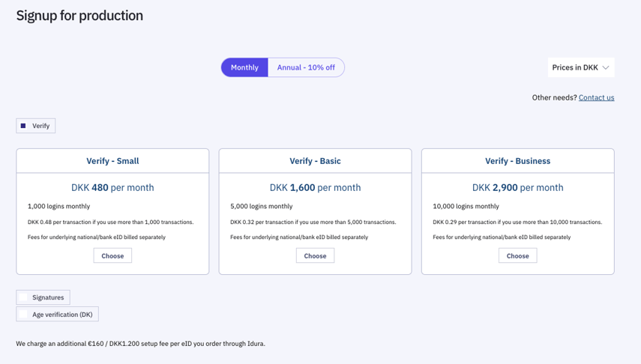
Task: Click the Signup for production heading
Action: coord(79,16)
